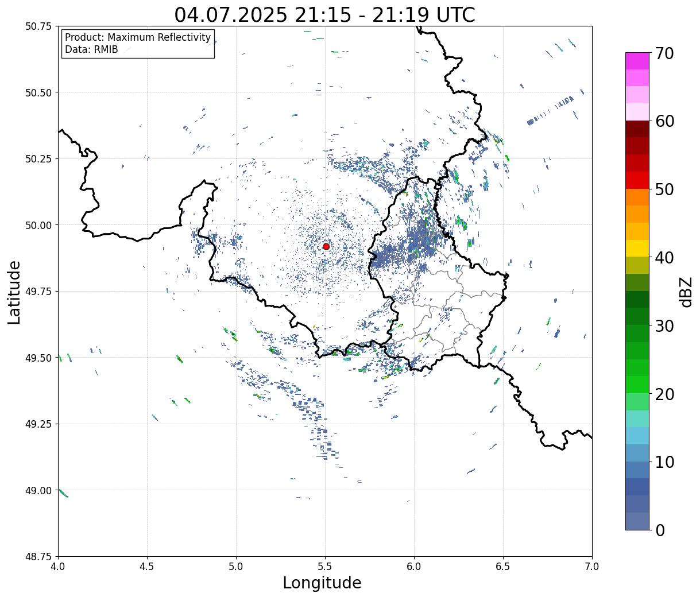Click the bottom slate-blue 0 dBZ swatch
This screenshot has height=597, width=700.
tap(637, 521)
